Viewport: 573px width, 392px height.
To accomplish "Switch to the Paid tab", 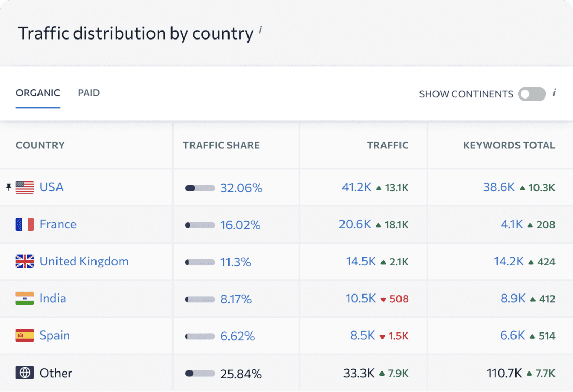I will (x=88, y=93).
